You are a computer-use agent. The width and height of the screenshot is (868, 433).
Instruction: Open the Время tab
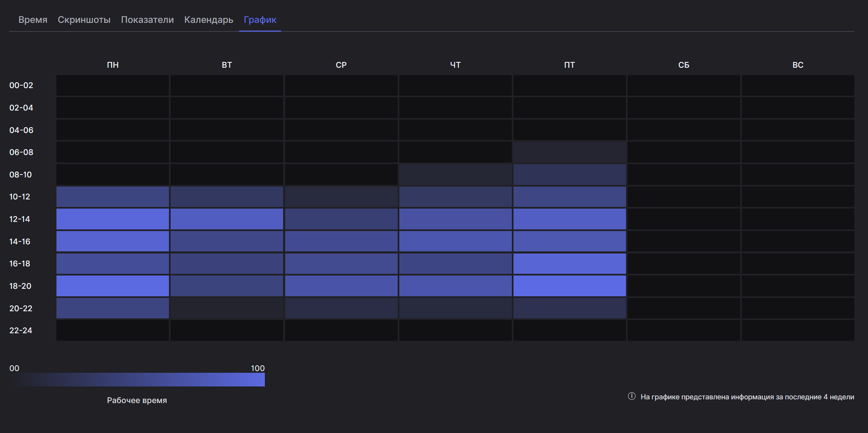(33, 20)
